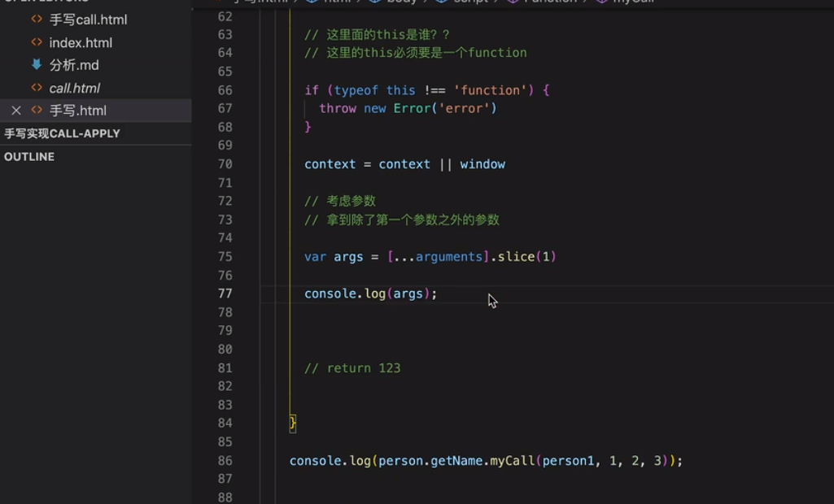Click line number 77 in the gutter
The image size is (834, 504).
[x=225, y=293]
